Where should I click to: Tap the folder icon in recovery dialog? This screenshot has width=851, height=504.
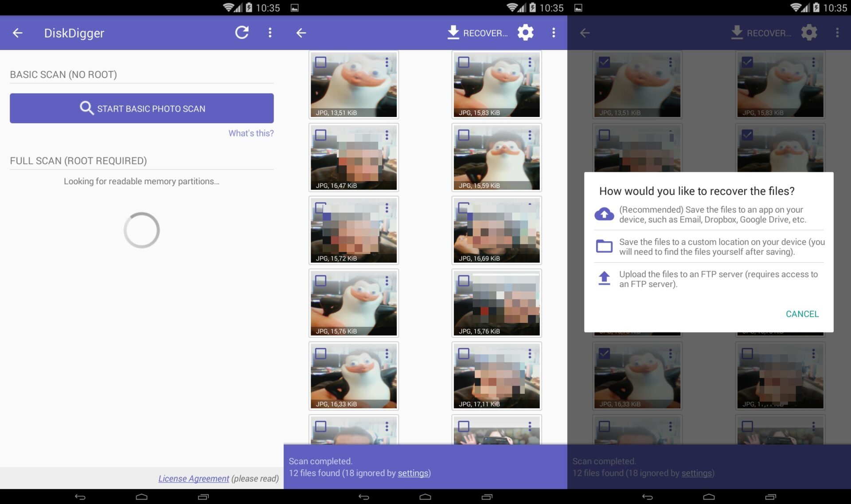tap(604, 246)
